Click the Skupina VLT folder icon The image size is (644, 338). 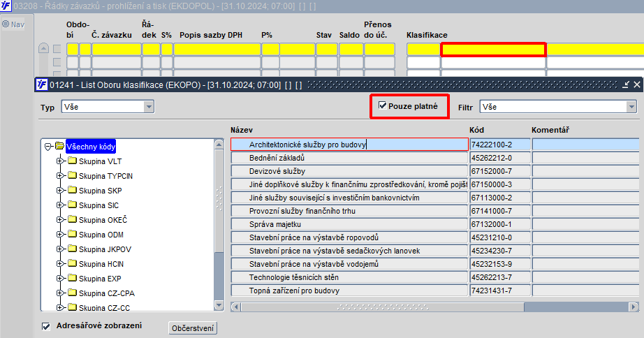[73, 161]
